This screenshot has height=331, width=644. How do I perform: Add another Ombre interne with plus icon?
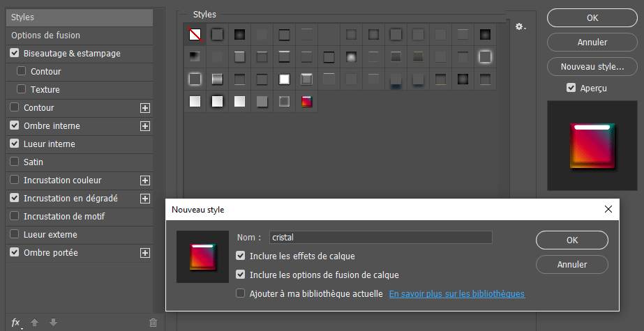pos(145,126)
